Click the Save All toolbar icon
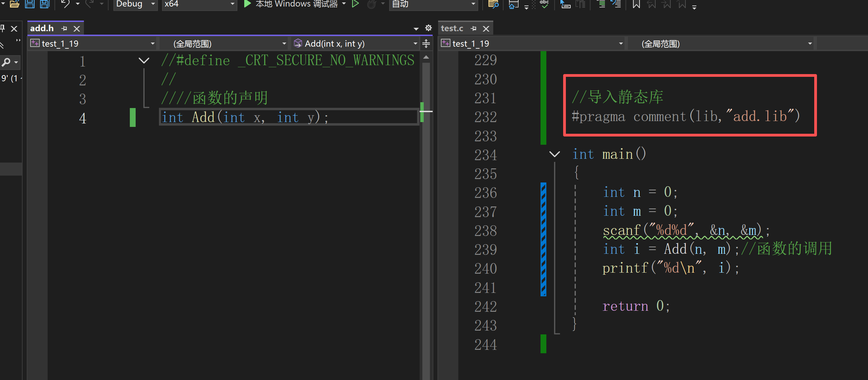 (x=45, y=4)
